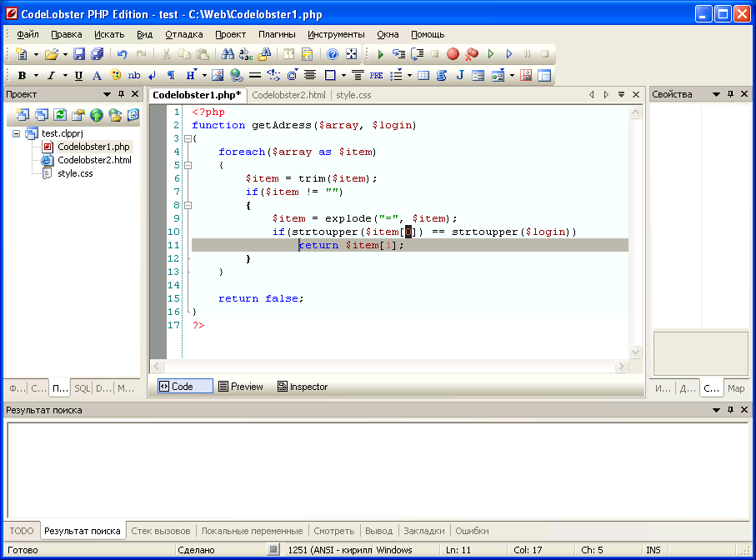Apply Underline formatting tag
This screenshot has height=560, width=756.
[x=78, y=75]
